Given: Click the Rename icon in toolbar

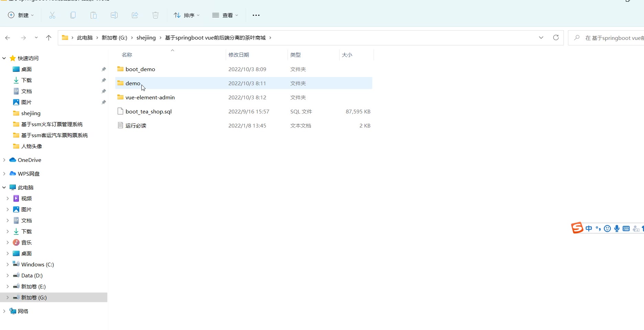Looking at the screenshot, I should coord(114,15).
